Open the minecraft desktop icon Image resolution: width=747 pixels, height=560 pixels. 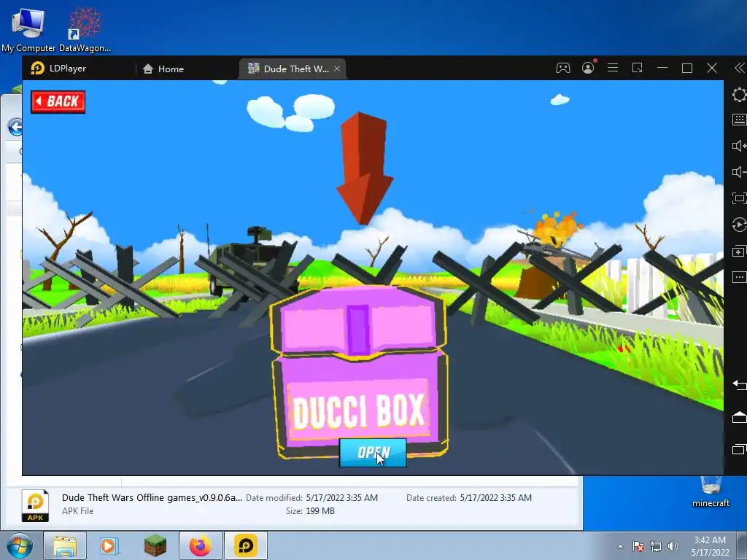[x=711, y=493]
